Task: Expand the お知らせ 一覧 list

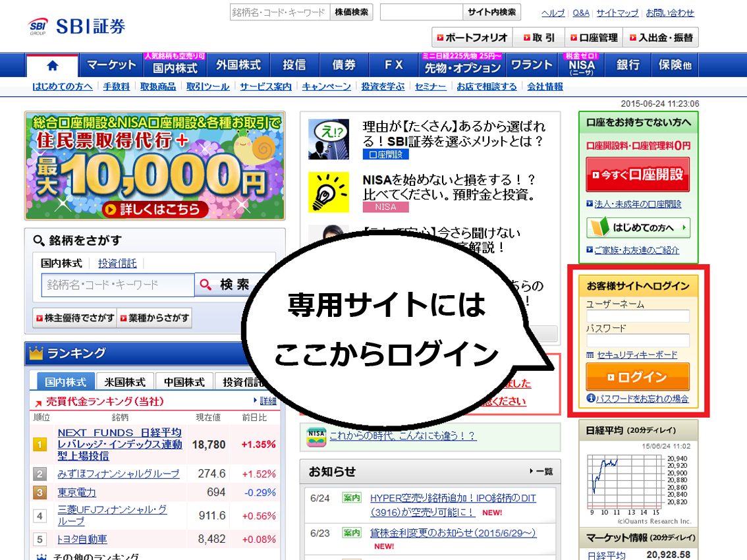Action: click(541, 472)
